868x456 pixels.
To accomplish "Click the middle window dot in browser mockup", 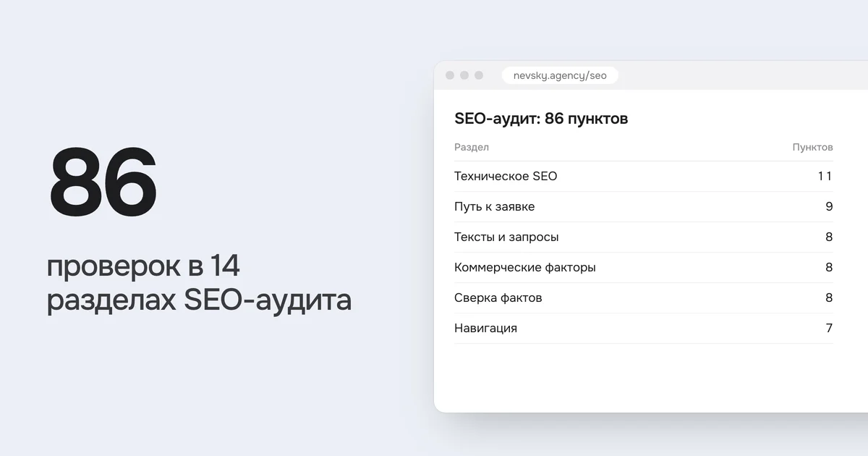I will [x=464, y=75].
